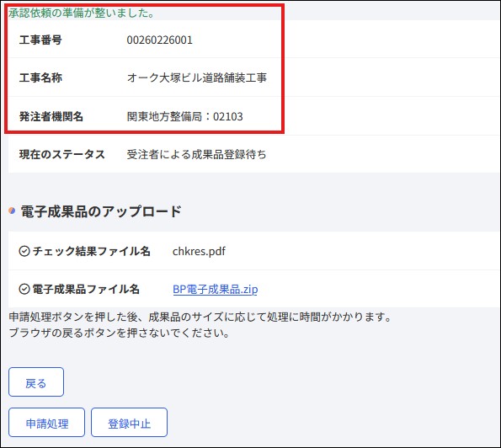The height and width of the screenshot is (448, 501).
Task: Click the status 受注者による成果品登録待ち
Action: [x=196, y=154]
